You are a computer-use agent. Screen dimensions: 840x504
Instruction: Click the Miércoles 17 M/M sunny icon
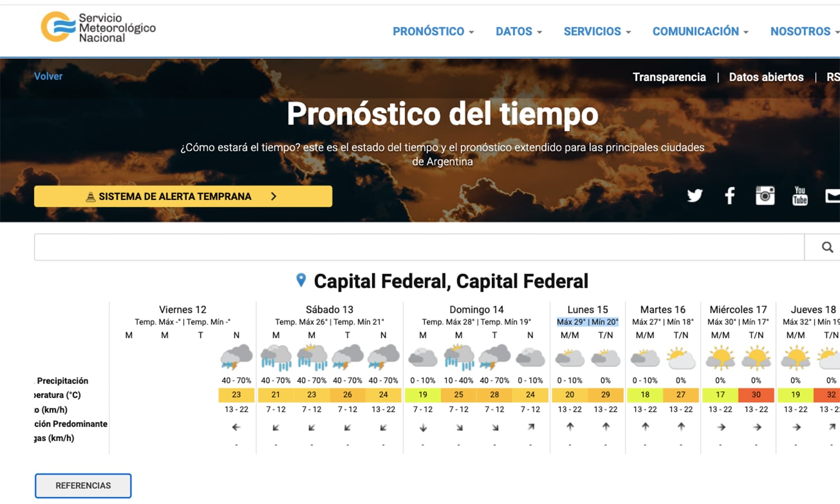720,358
